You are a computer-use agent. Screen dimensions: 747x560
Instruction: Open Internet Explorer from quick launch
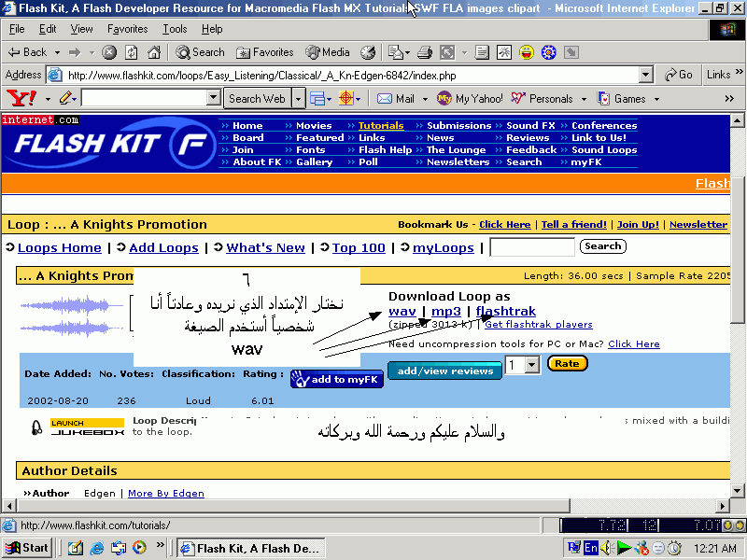[97, 548]
